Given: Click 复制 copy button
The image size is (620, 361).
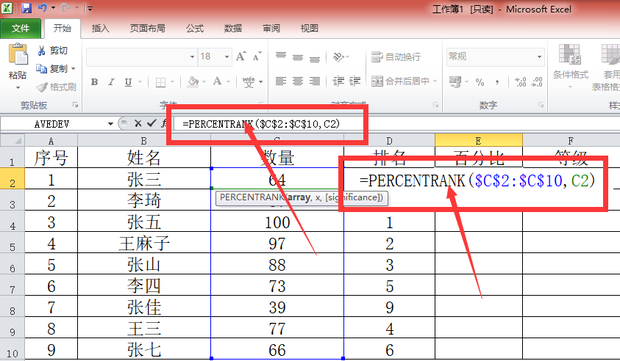Looking at the screenshot, I should 55,69.
